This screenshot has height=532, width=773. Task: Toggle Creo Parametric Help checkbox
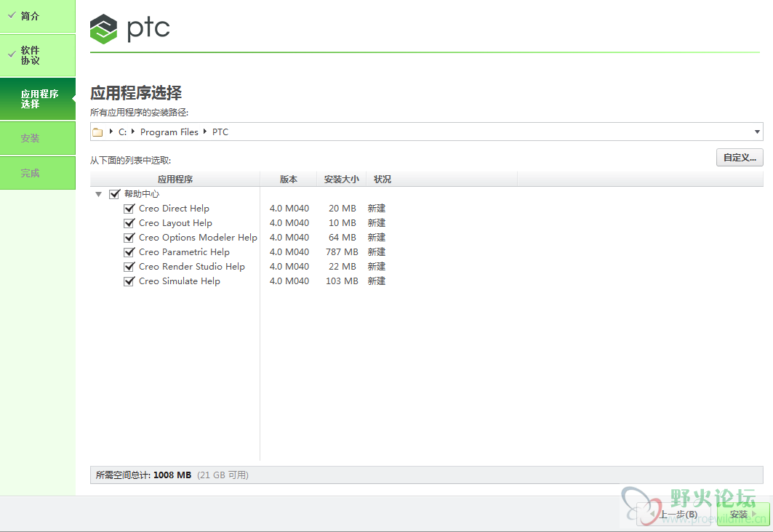coord(129,252)
